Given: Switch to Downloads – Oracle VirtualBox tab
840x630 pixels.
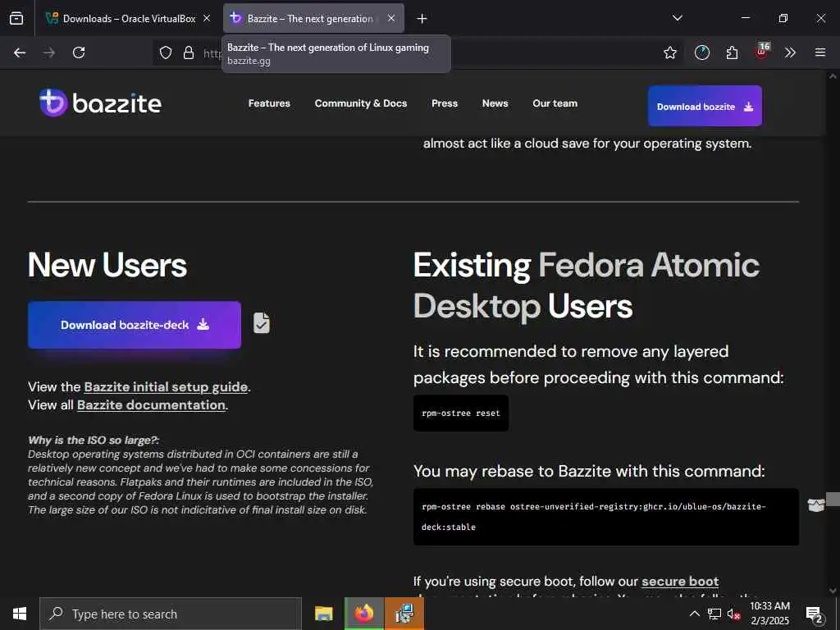Looking at the screenshot, I should click(x=128, y=18).
